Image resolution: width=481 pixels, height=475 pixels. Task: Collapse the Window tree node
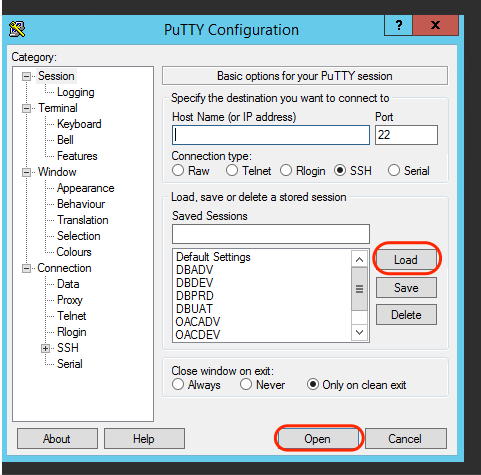point(26,172)
